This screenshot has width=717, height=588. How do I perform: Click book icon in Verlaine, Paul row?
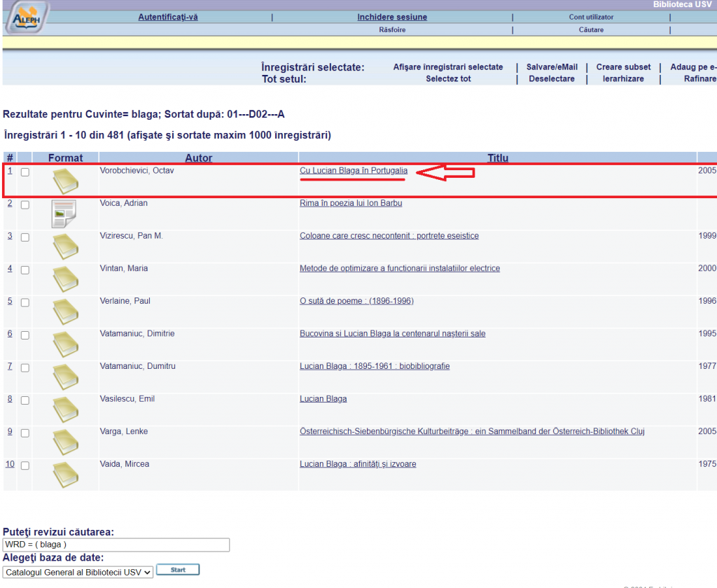pos(66,311)
